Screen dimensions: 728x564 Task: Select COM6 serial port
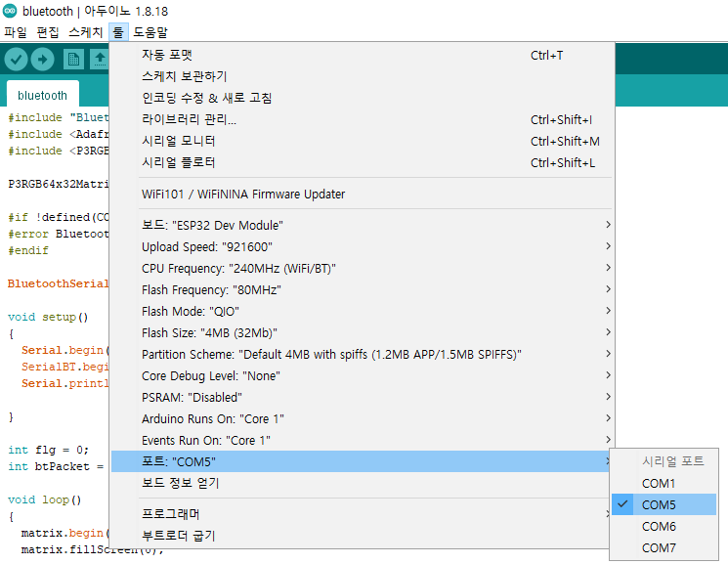(x=664, y=527)
